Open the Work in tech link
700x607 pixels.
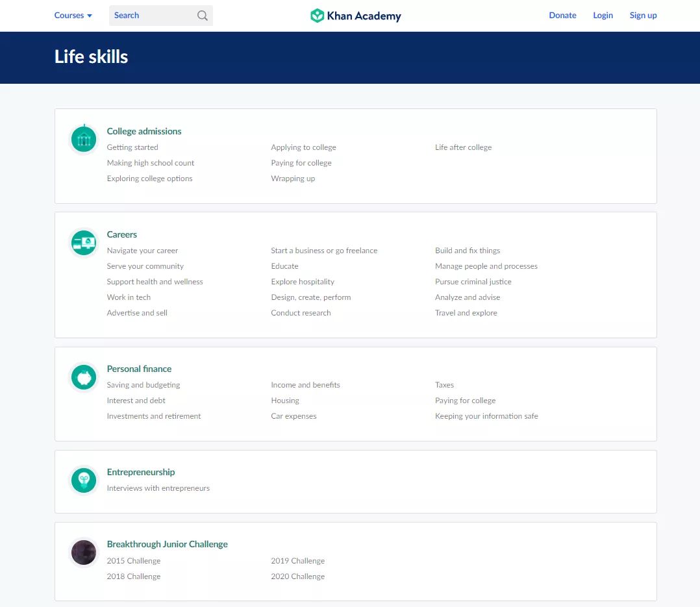coord(129,297)
